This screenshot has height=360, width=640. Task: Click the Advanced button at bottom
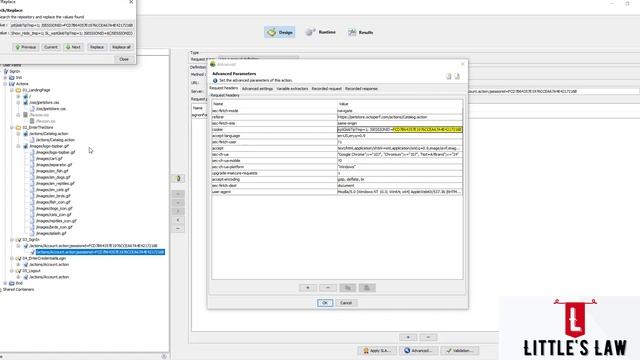[418, 351]
